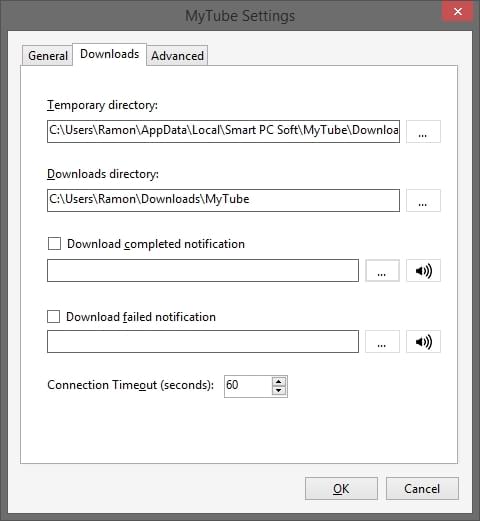Switch to the General tab
The height and width of the screenshot is (521, 480).
pyautogui.click(x=48, y=55)
